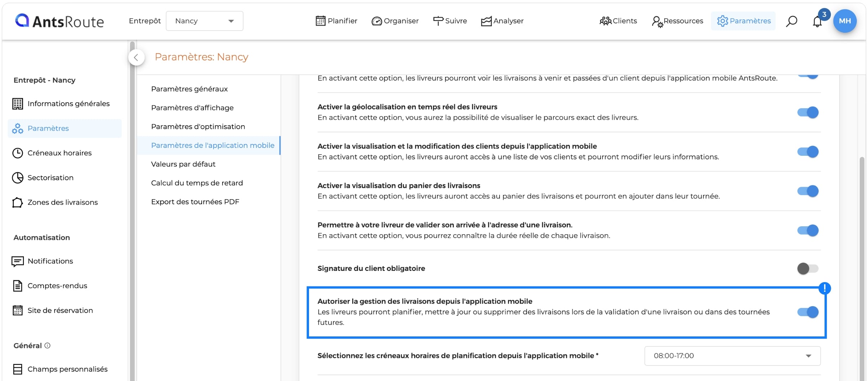Click the Zones des livraisons polygon icon

click(18, 203)
